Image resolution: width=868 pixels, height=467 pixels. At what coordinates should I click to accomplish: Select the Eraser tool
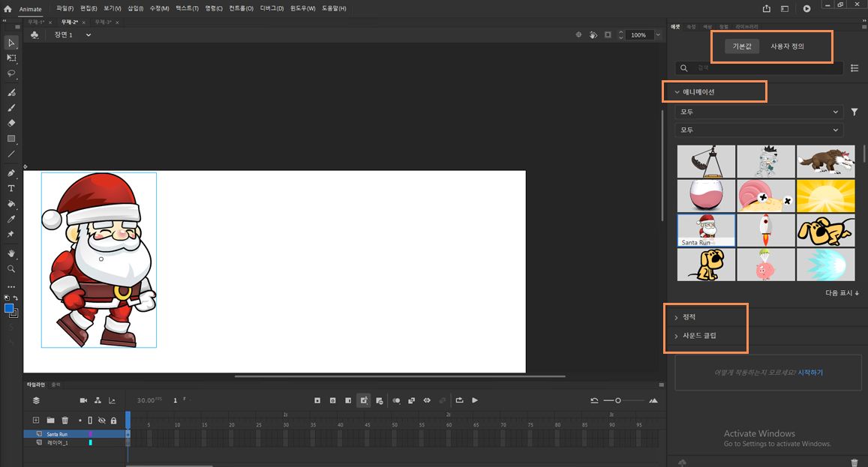(x=11, y=123)
